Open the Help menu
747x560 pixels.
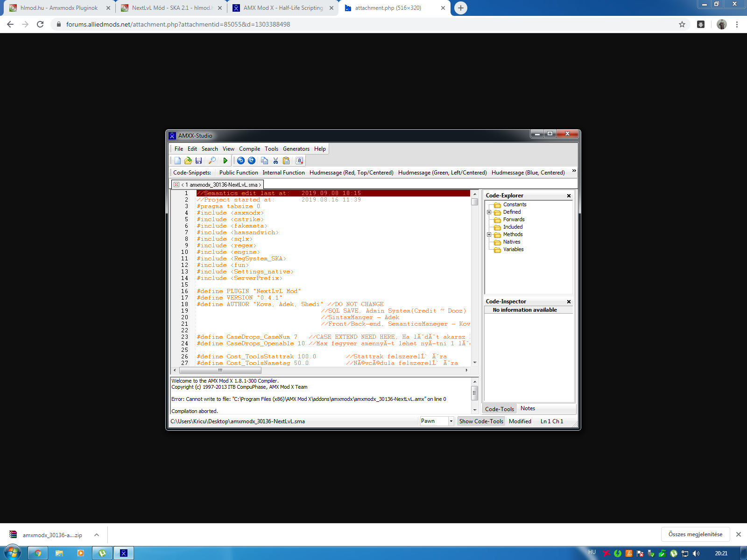click(320, 149)
